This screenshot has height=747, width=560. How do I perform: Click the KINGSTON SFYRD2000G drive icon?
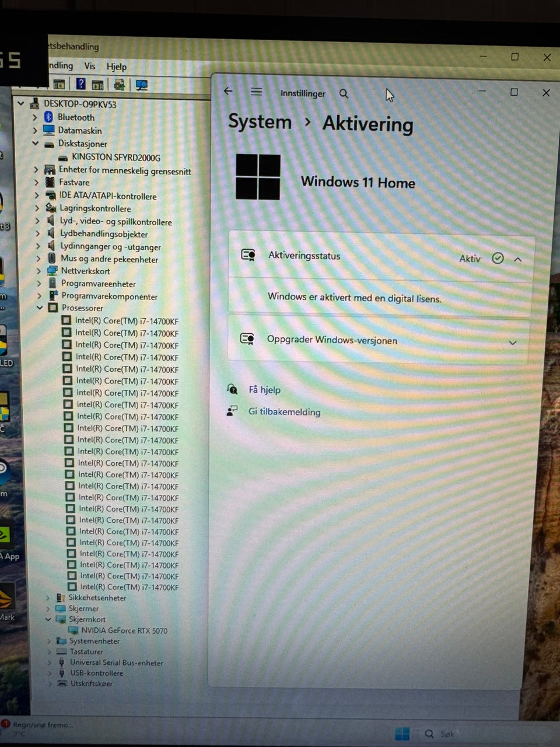[x=64, y=158]
